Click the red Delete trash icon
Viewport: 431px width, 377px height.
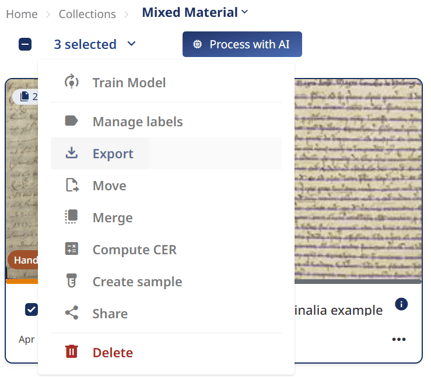click(x=71, y=351)
